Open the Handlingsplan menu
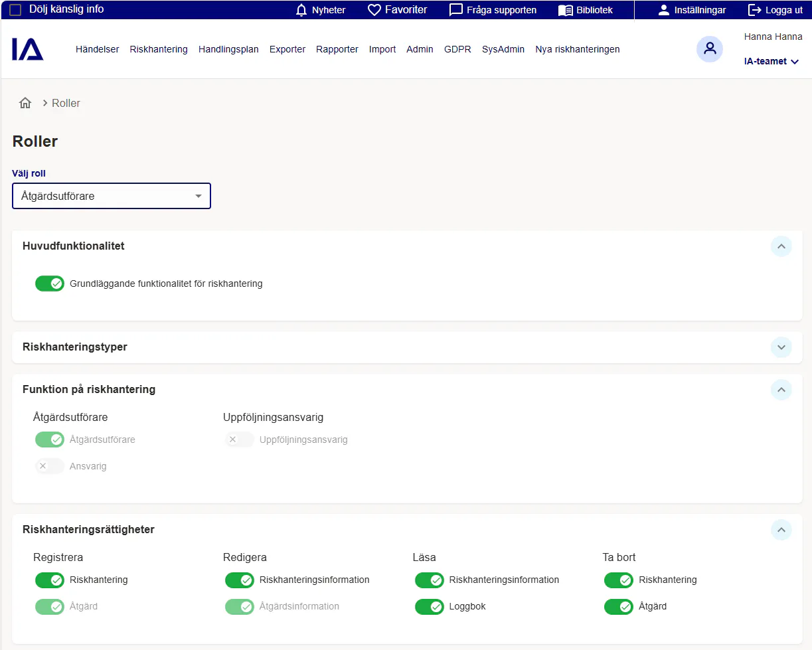812x650 pixels. click(x=228, y=49)
